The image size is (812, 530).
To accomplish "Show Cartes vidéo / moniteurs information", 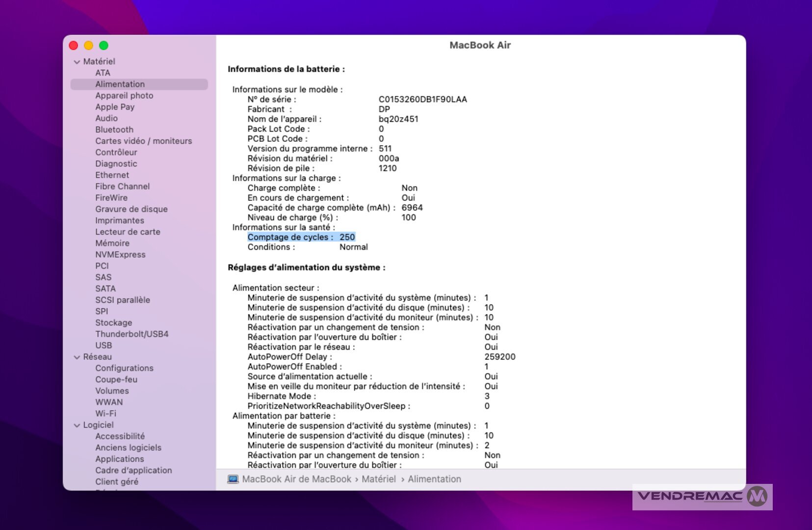I will click(x=143, y=141).
